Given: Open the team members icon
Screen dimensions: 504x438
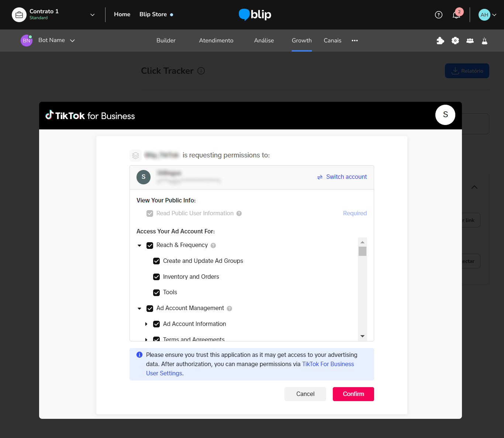Looking at the screenshot, I should pyautogui.click(x=470, y=41).
